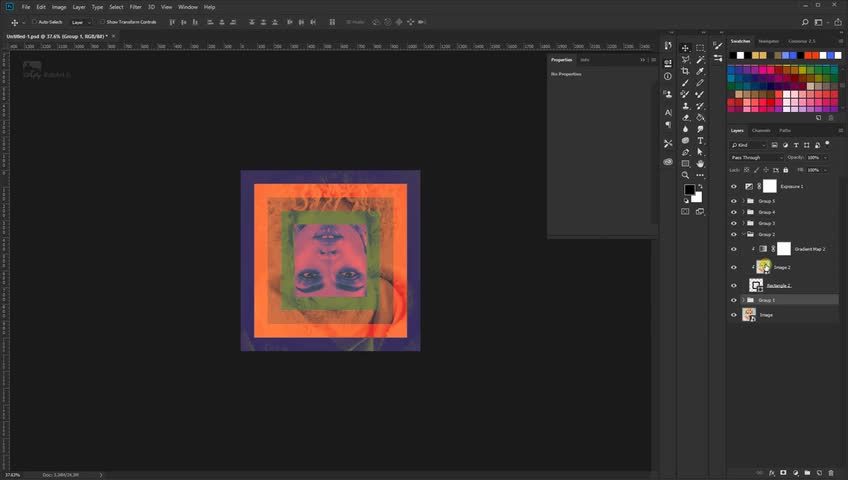The height and width of the screenshot is (480, 848).
Task: Select the Blur drop tool
Action: pyautogui.click(x=685, y=129)
